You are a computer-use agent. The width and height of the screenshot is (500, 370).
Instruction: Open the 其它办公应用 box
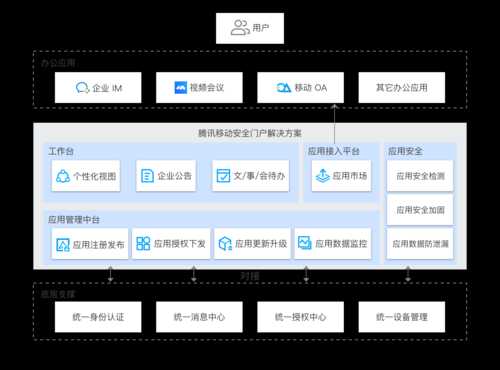pos(402,88)
